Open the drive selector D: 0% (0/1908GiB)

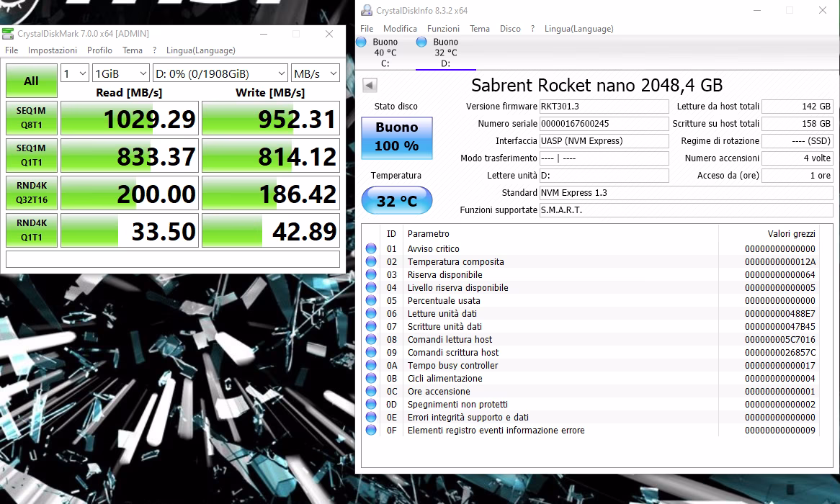point(220,73)
